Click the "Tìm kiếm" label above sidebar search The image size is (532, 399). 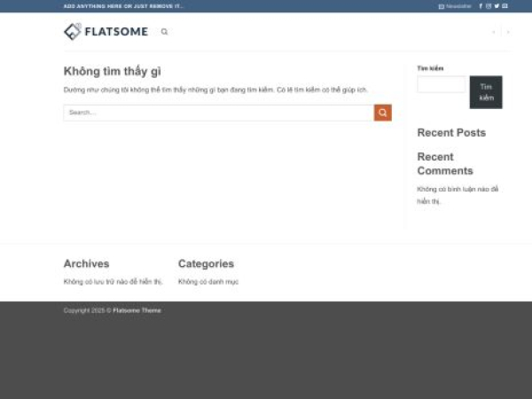[430, 68]
